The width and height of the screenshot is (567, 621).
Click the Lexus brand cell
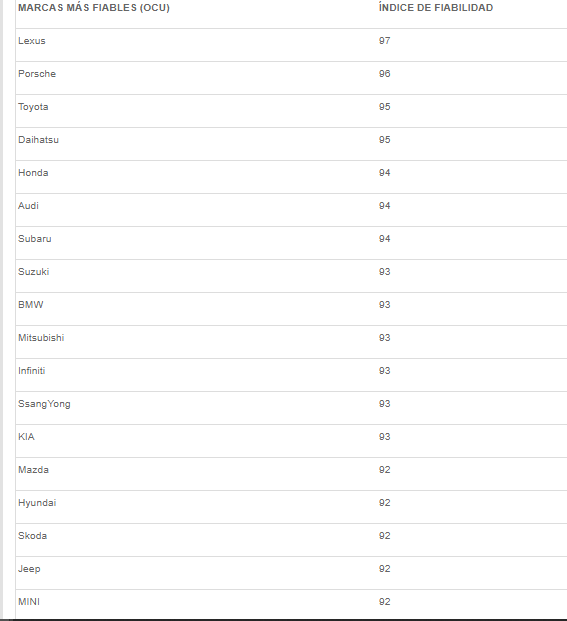click(x=32, y=41)
